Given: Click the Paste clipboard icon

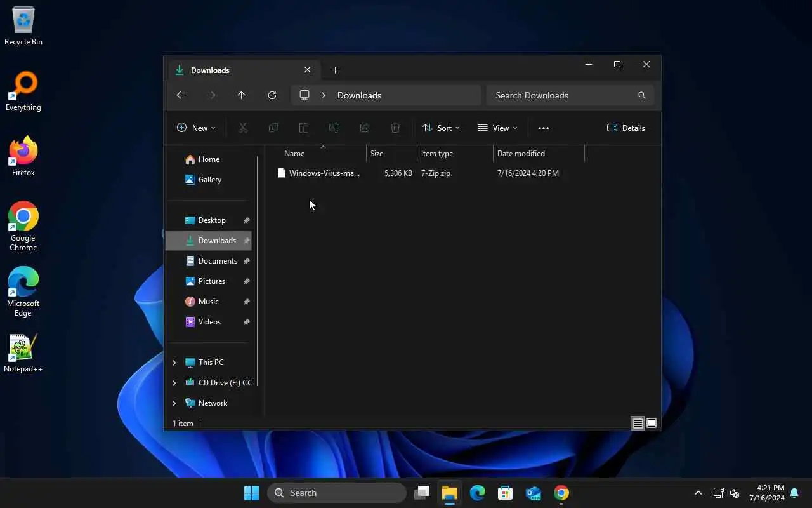Looking at the screenshot, I should [x=304, y=128].
